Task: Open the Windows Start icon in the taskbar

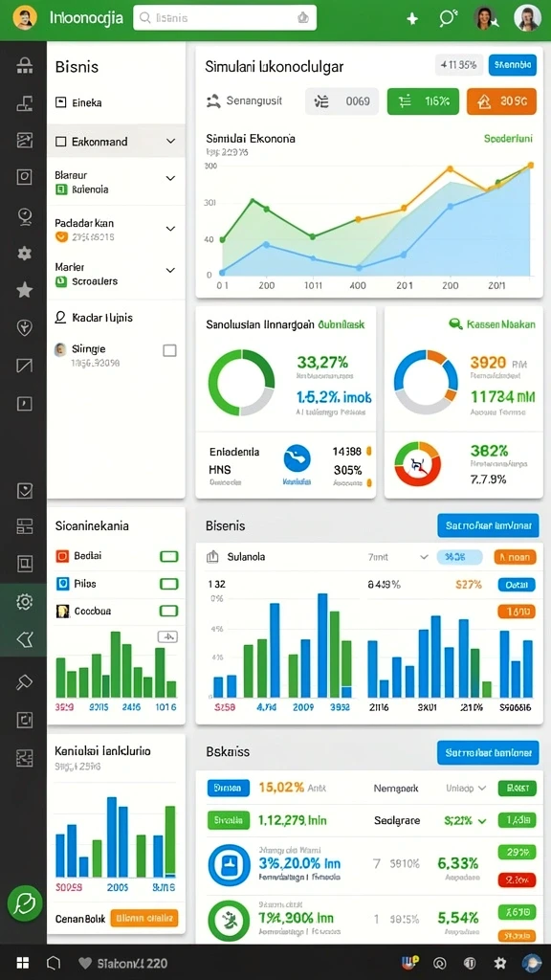Action: click(23, 963)
